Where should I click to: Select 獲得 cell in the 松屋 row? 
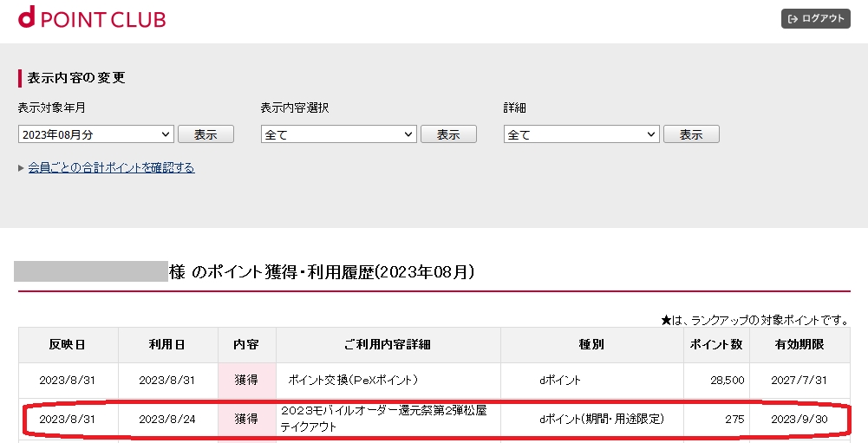click(x=247, y=420)
